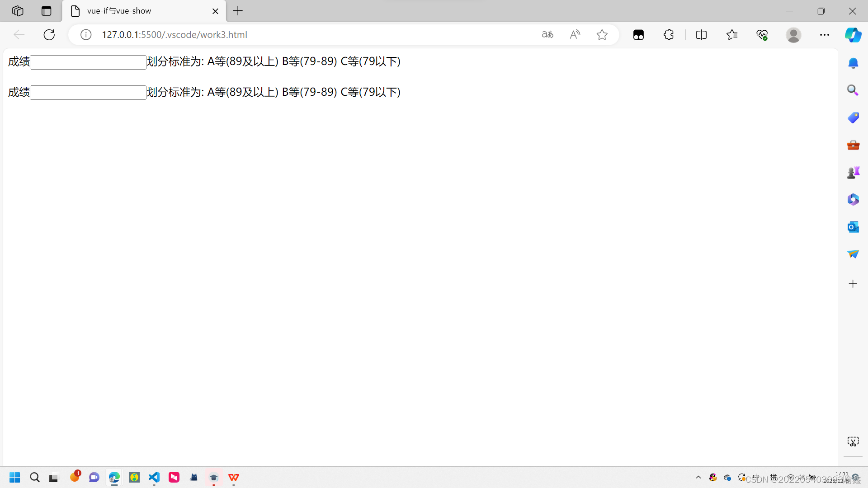This screenshot has width=868, height=488.
Task: Start read aloud for the page
Action: click(575, 34)
